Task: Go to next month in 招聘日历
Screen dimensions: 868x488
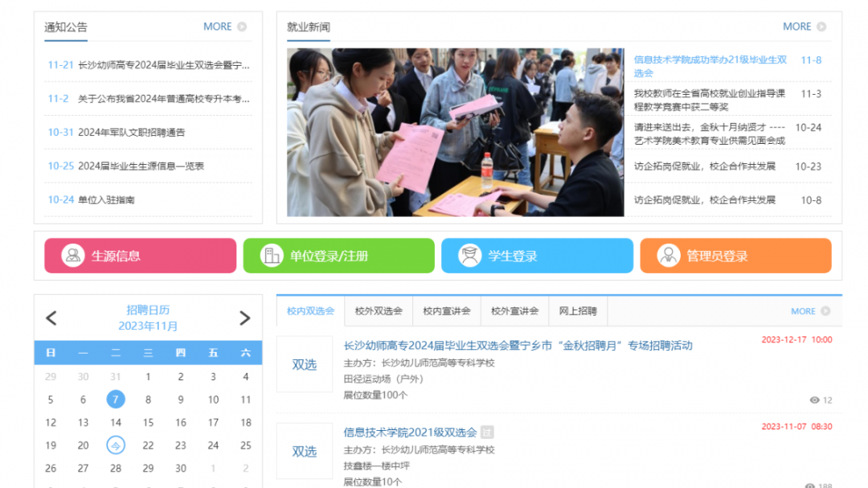Action: [245, 318]
